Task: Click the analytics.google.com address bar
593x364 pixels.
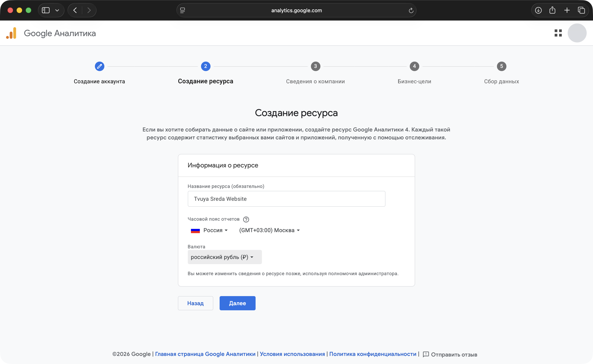Action: pyautogui.click(x=296, y=10)
